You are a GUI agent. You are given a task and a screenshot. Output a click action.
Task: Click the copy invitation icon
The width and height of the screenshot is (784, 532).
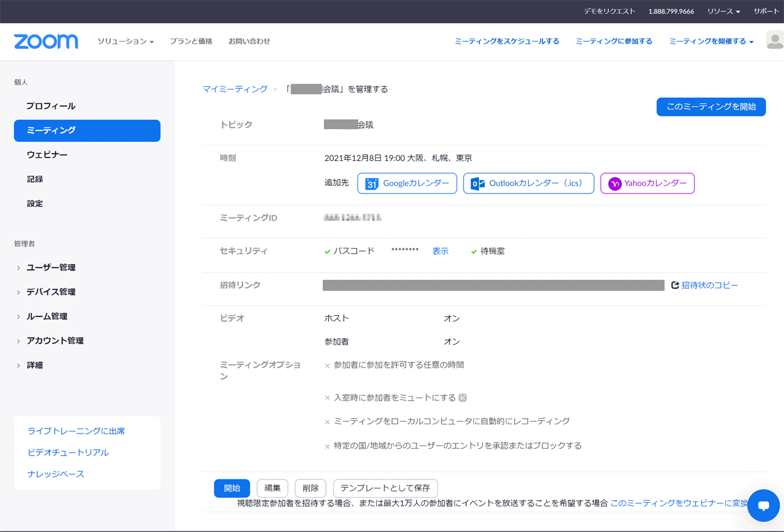pyautogui.click(x=675, y=285)
